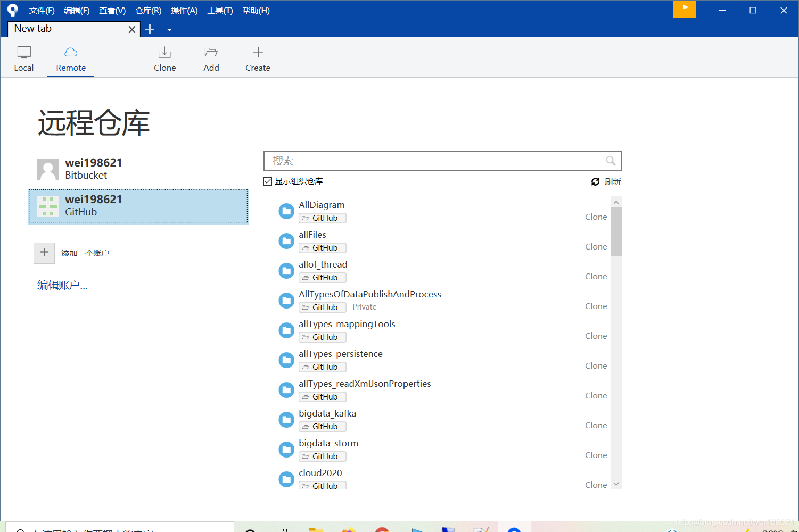Open the tab list dropdown arrow

[169, 30]
